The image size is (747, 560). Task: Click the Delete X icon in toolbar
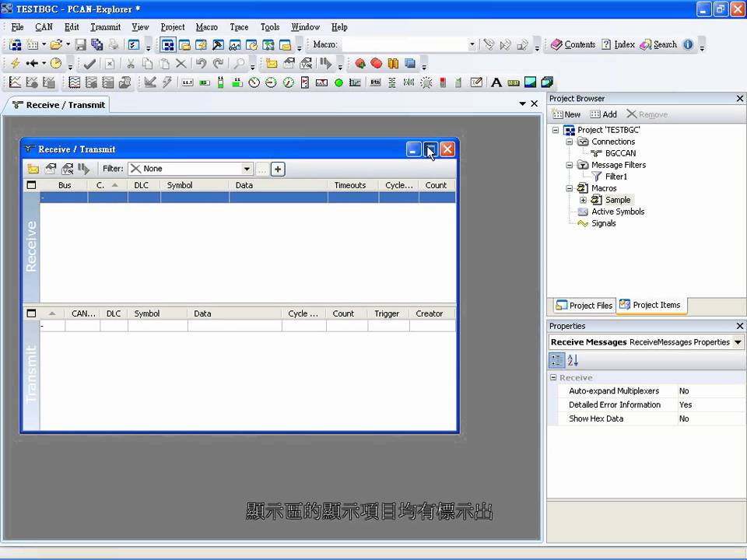(181, 63)
